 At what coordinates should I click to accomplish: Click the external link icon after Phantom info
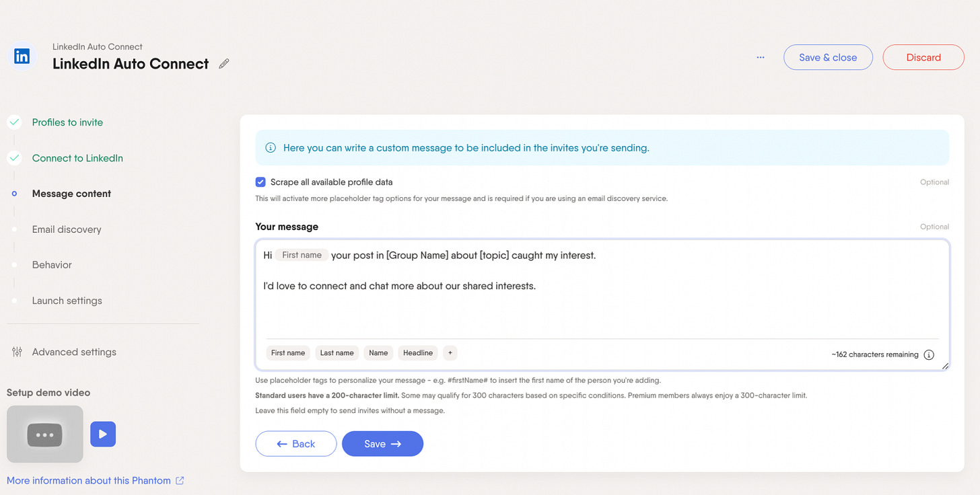pos(180,480)
